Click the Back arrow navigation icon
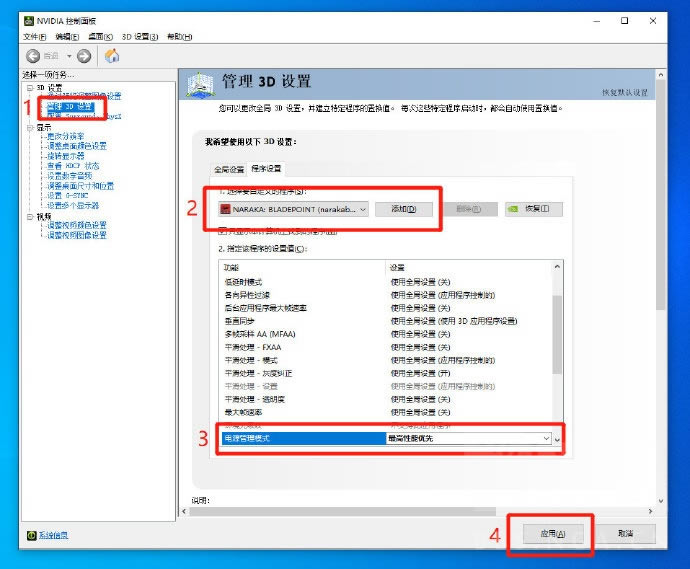The width and height of the screenshot is (690, 569). [x=33, y=56]
